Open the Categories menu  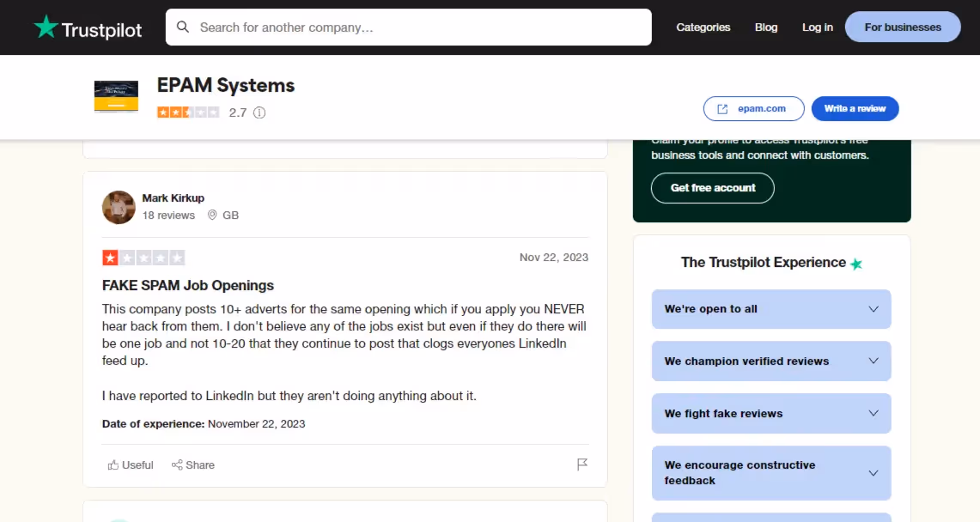(703, 27)
